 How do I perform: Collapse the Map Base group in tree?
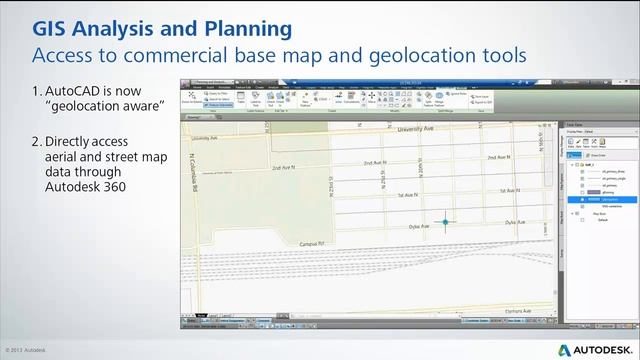(x=572, y=213)
